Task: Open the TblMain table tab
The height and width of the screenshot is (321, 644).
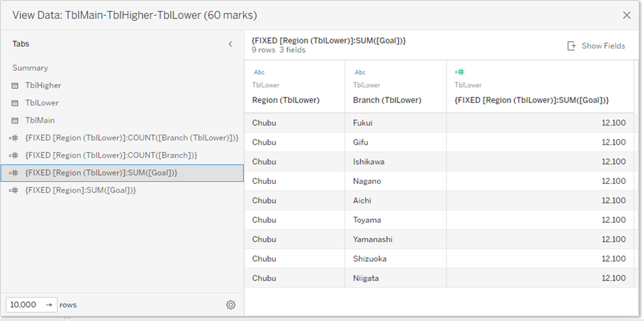Action: pyautogui.click(x=40, y=121)
